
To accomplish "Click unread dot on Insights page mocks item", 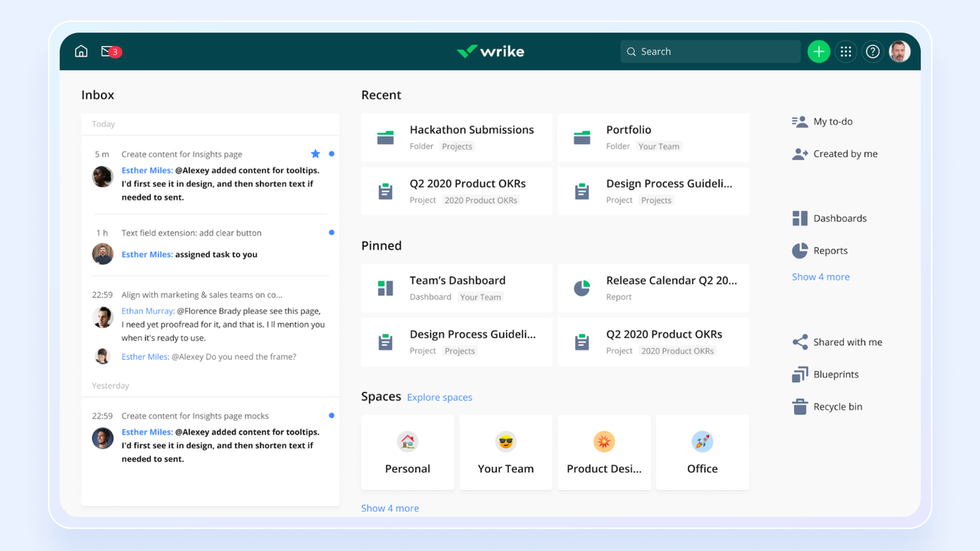I will (x=332, y=416).
